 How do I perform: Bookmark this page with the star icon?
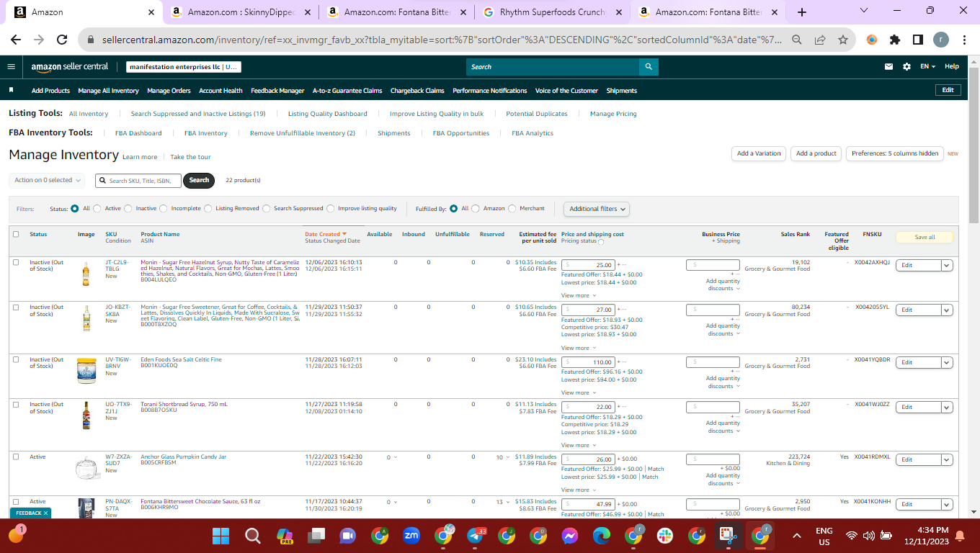pos(843,40)
